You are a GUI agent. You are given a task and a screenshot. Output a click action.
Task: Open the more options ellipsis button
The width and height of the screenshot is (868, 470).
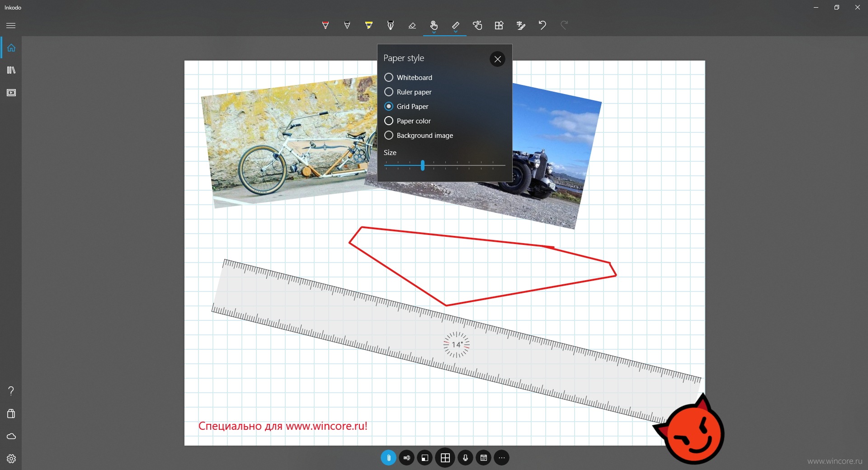pyautogui.click(x=501, y=458)
